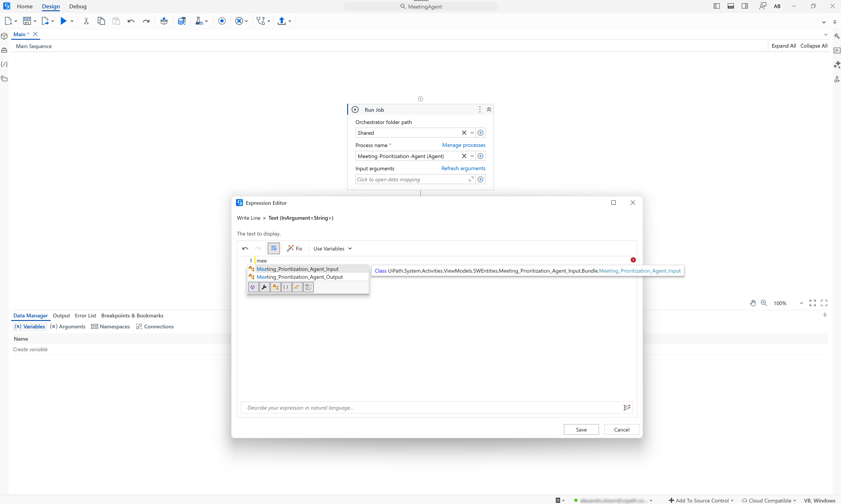Click the Cut scissors icon in toolbar
The image size is (841, 504).
click(x=86, y=21)
